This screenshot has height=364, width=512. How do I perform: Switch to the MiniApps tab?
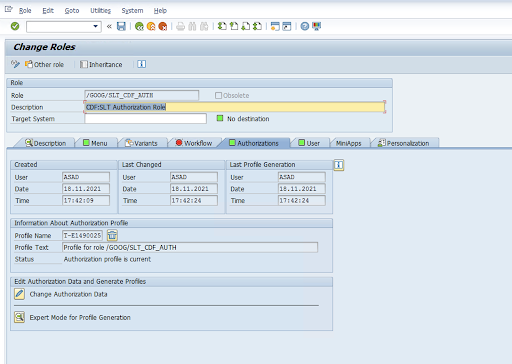pyautogui.click(x=348, y=143)
